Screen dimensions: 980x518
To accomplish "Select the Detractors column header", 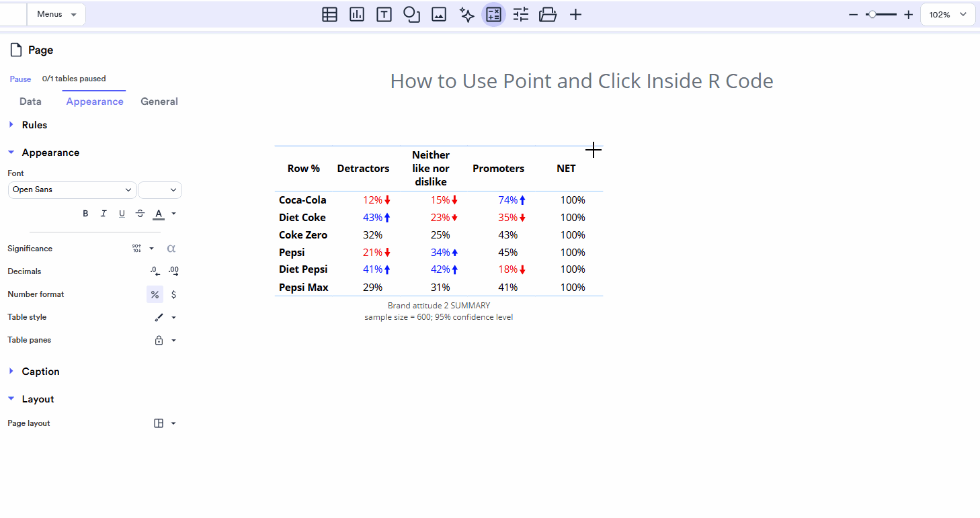I will pos(363,169).
